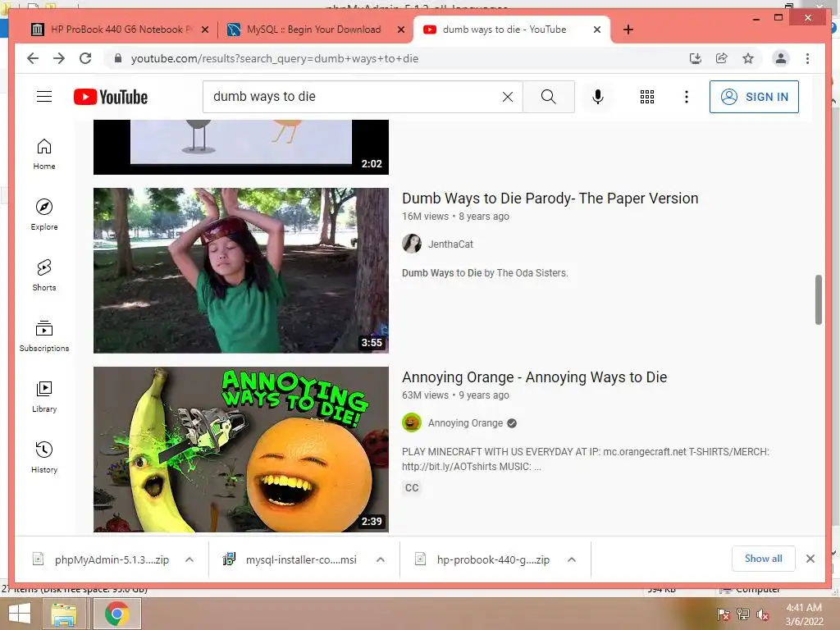Expand options for mysql-installer msi download
Screen dimensions: 840x630
[381, 559]
